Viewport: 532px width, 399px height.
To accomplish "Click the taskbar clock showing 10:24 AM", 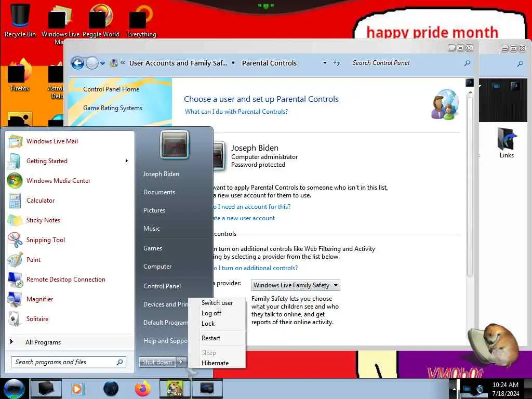I will (505, 389).
